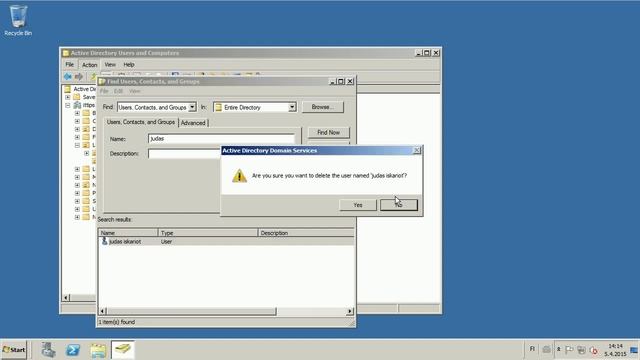Screen dimensions: 640x360
Task: Sort results by Name column header
Action: click(x=128, y=233)
